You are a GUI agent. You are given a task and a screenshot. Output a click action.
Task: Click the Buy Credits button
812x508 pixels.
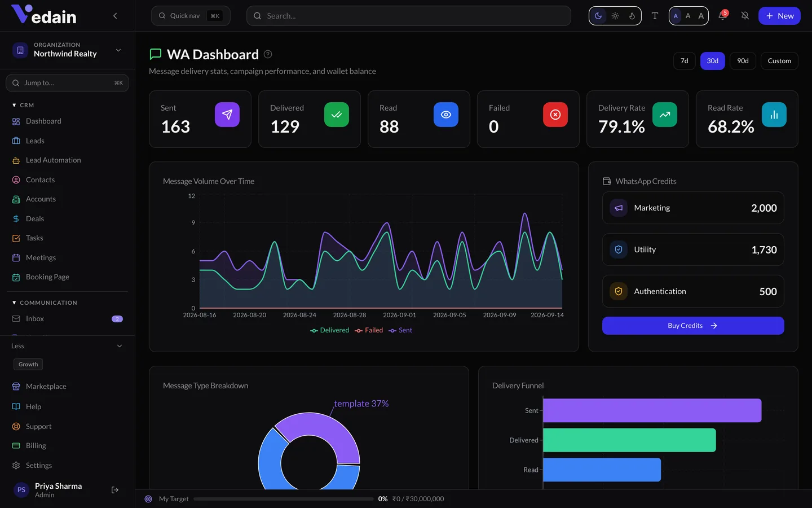tap(693, 326)
